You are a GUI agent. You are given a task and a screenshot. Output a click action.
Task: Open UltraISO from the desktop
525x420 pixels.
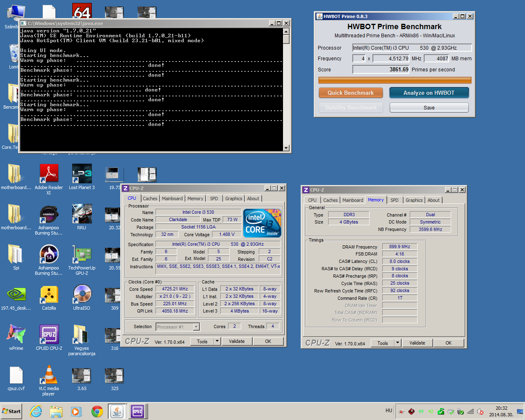click(x=82, y=297)
